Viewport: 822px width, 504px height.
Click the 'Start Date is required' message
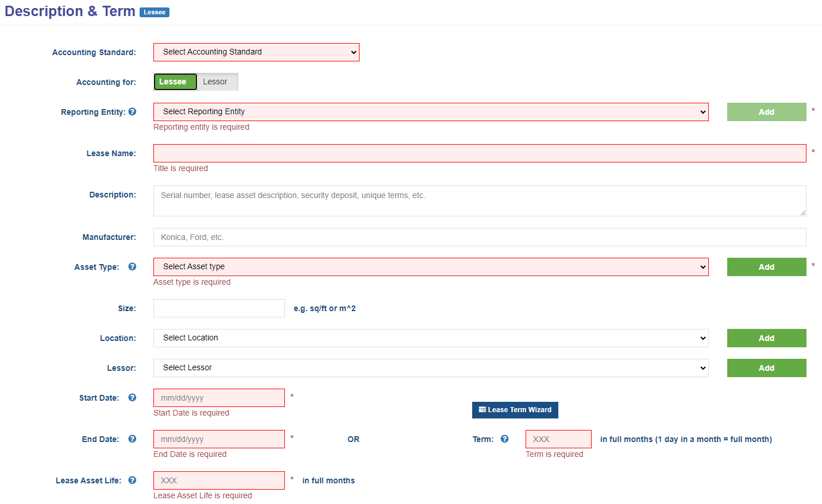click(x=191, y=413)
